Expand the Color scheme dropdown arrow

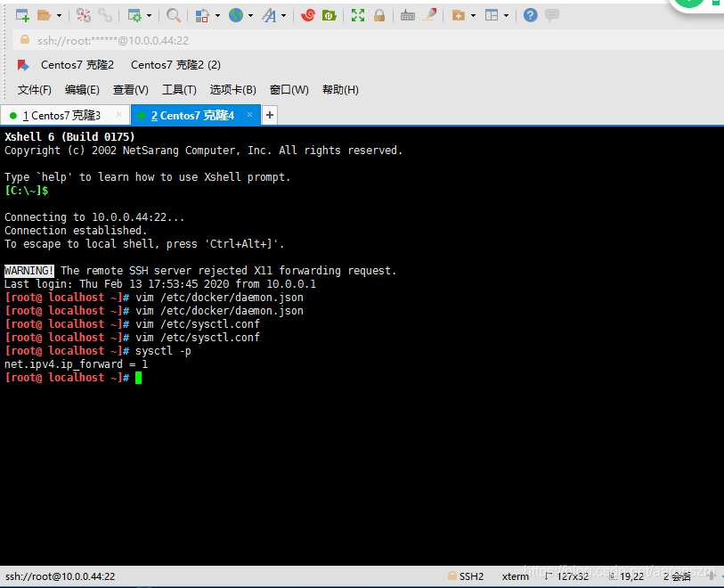point(217,16)
